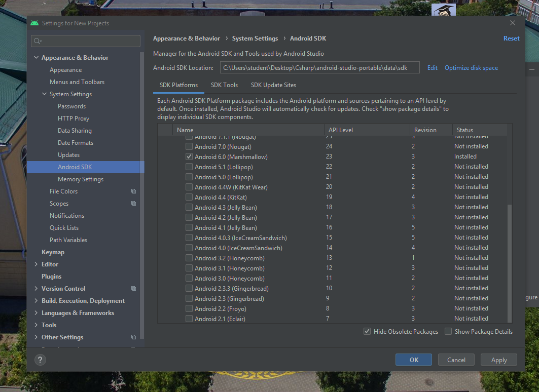Click the Android logo in the title bar
The height and width of the screenshot is (392, 539).
click(34, 23)
